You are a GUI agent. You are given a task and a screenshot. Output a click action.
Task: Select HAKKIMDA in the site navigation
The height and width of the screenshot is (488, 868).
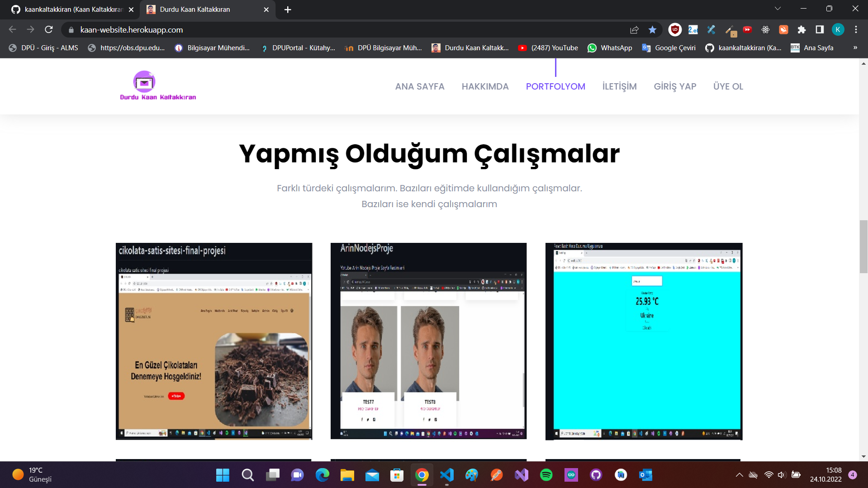click(485, 86)
